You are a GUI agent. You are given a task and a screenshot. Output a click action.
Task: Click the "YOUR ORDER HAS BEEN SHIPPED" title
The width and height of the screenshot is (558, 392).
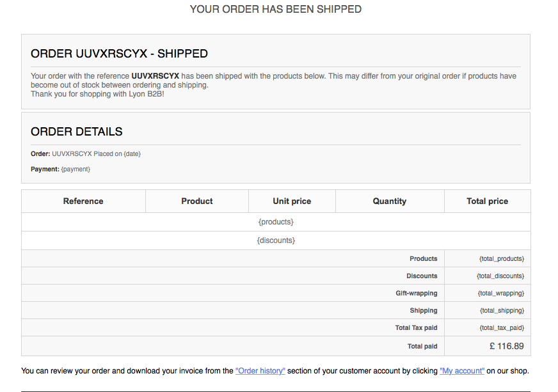pyautogui.click(x=276, y=10)
